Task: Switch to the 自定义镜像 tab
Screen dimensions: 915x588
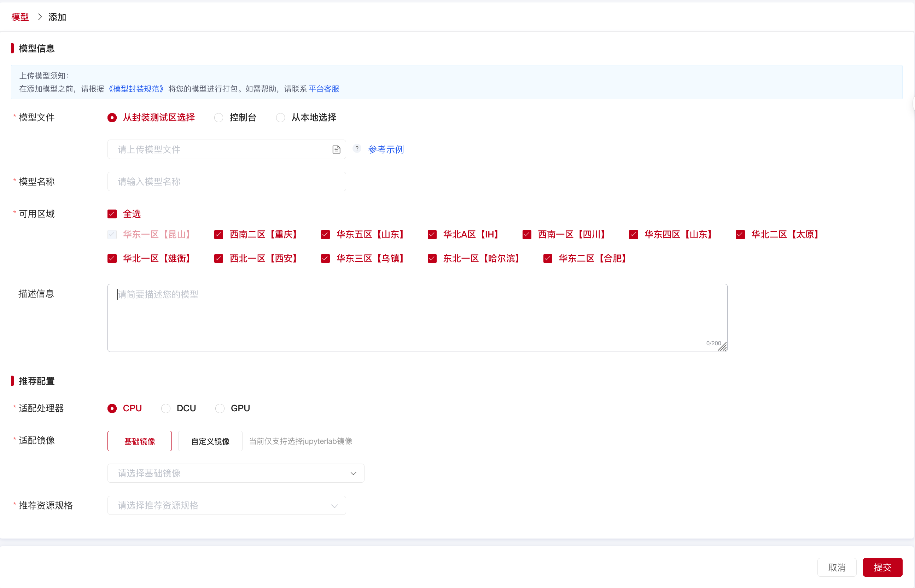Action: coord(210,441)
